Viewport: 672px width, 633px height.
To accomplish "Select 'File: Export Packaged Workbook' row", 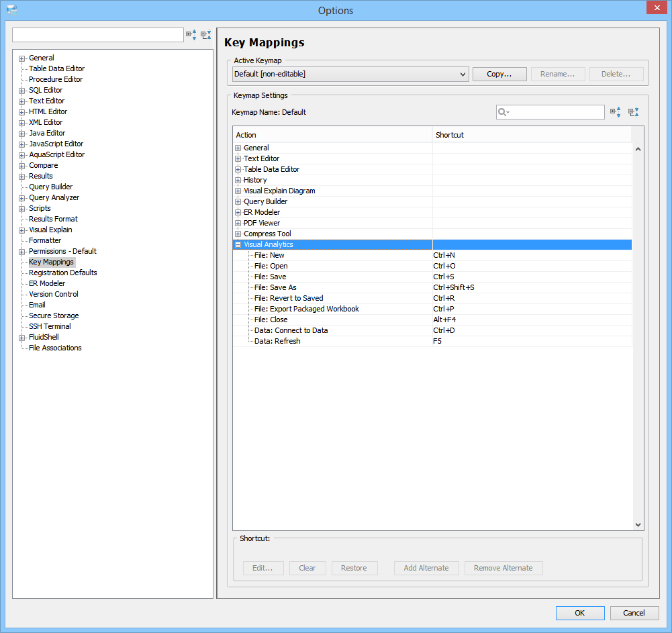I will tap(432, 309).
